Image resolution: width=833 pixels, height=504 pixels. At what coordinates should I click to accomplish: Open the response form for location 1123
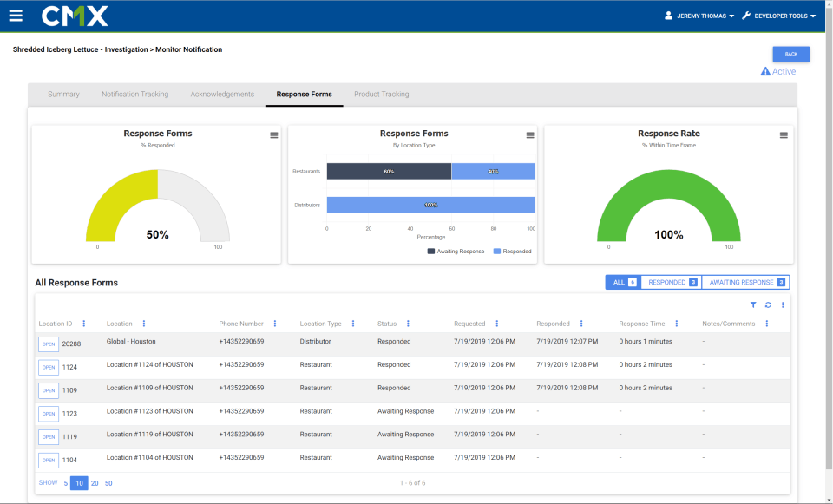(49, 414)
